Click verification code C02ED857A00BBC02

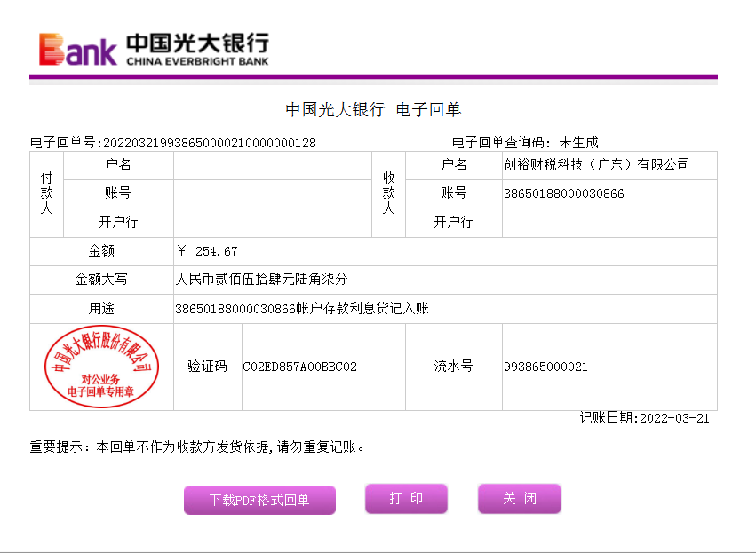point(300,367)
